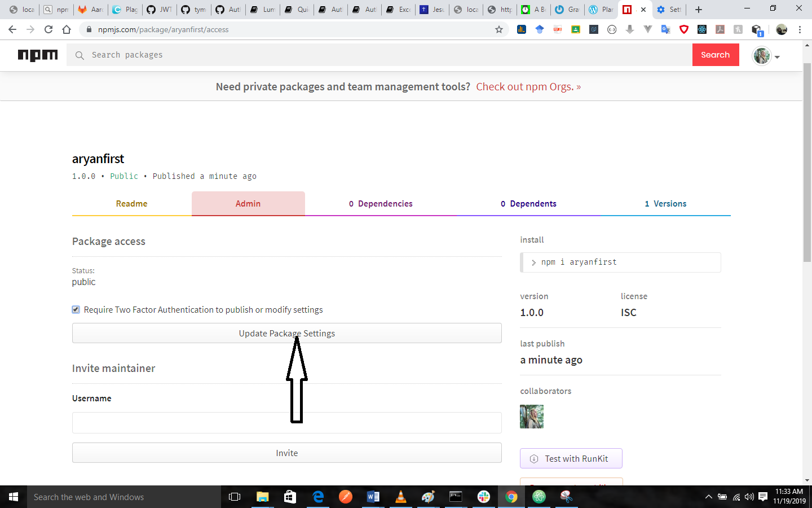The image size is (812, 508).
Task: Click Test with RunKit button
Action: tap(571, 458)
